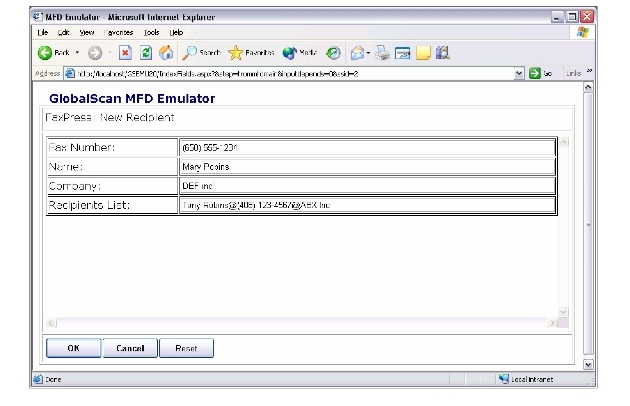Expand the Links toolbar chevron
Image resolution: width=630 pixels, height=406 pixels.
(589, 72)
